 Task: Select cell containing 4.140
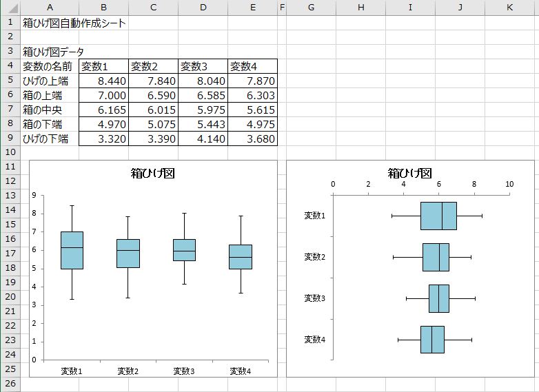tap(203, 138)
